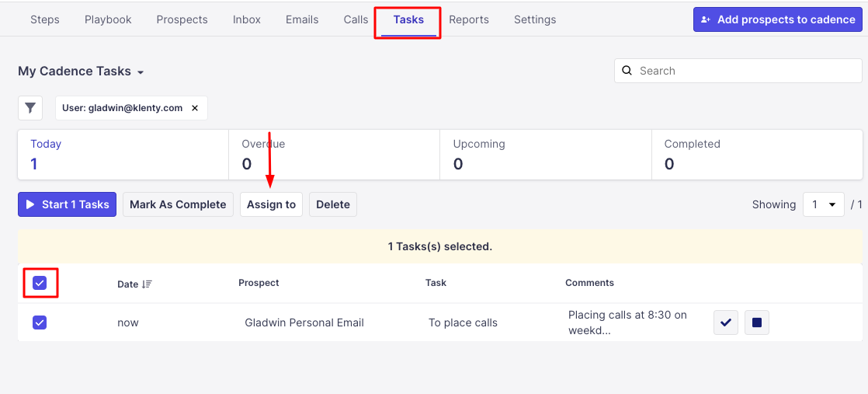Expand the My Cadence Tasks dropdown
This screenshot has height=394, width=868.
click(x=141, y=72)
